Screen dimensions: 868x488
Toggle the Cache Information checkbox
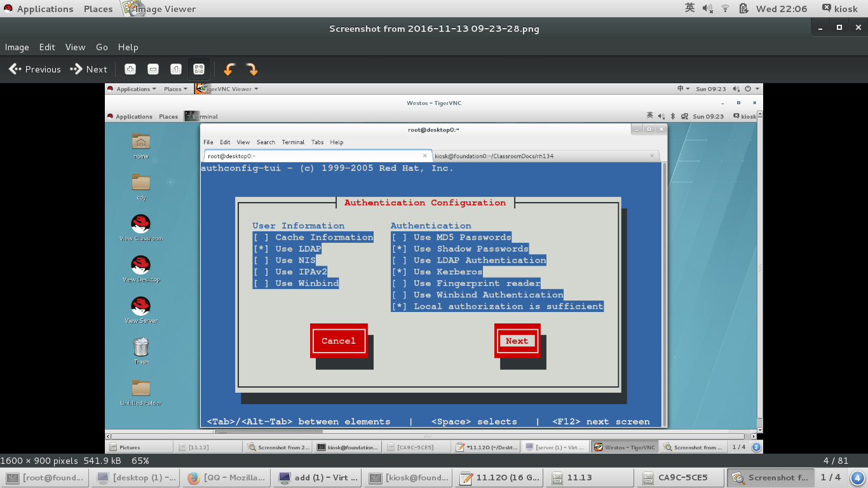261,237
